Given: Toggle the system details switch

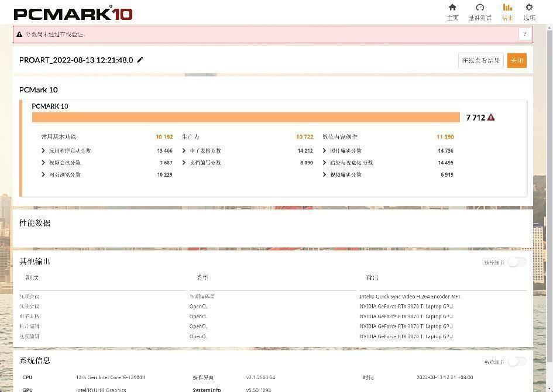Looking at the screenshot, I should (x=517, y=362).
